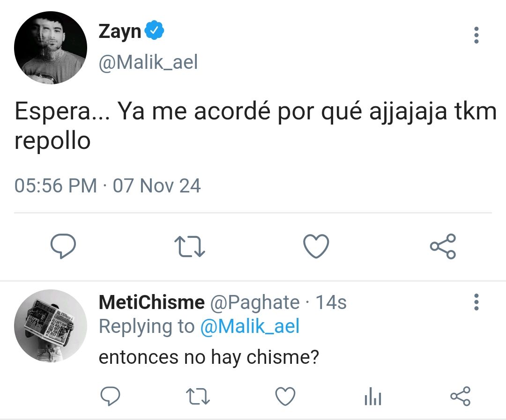Retweet MetiChisme's reply

pos(198,397)
